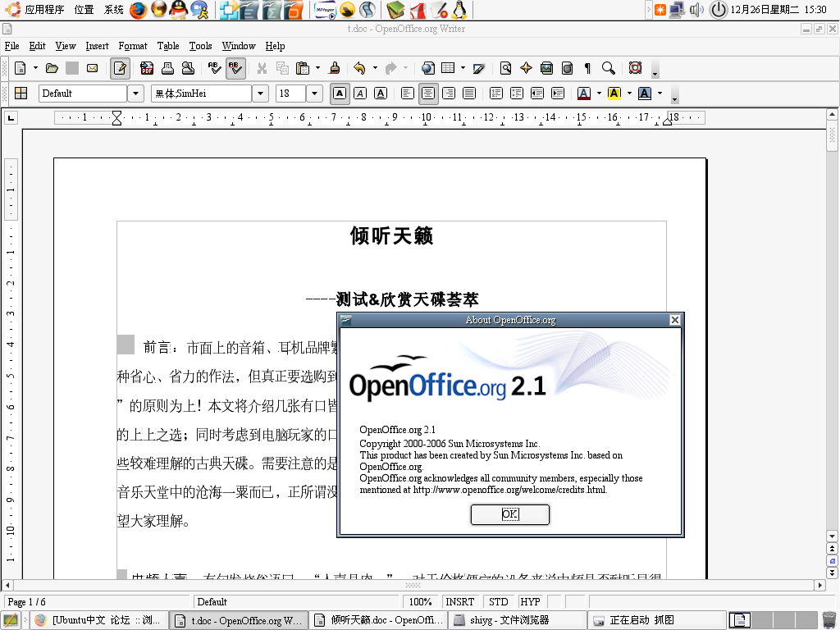Open the Apply Style dropdown list

coord(135,94)
